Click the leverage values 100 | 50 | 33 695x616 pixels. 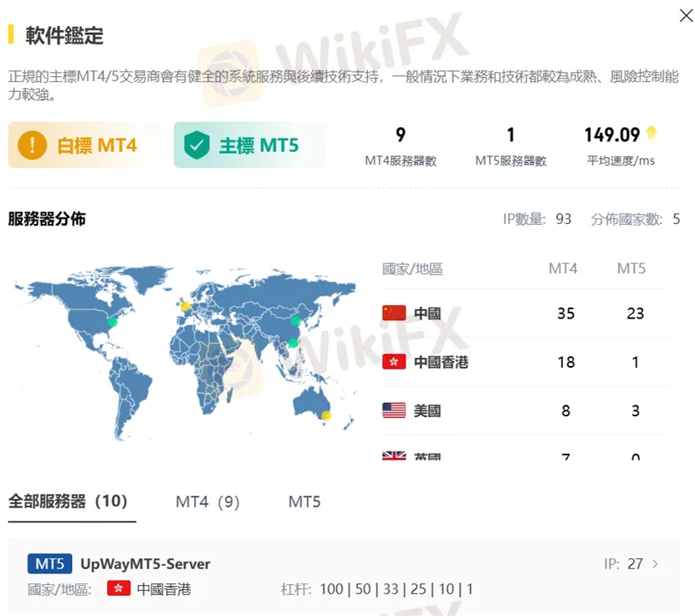tap(359, 589)
